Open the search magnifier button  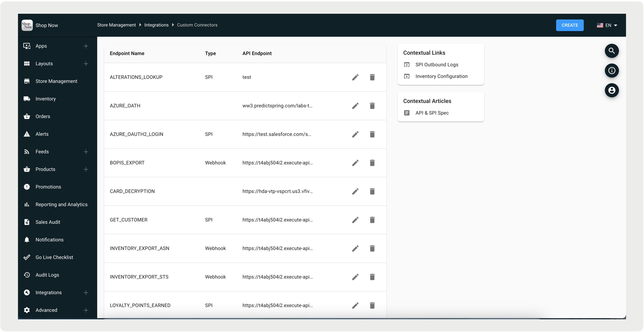[611, 51]
